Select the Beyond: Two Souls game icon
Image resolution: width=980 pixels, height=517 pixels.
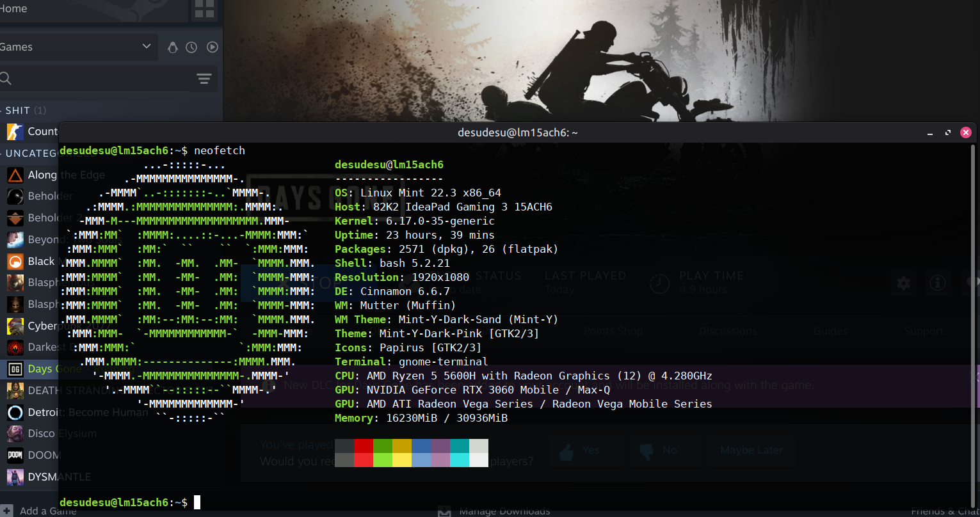pos(15,240)
